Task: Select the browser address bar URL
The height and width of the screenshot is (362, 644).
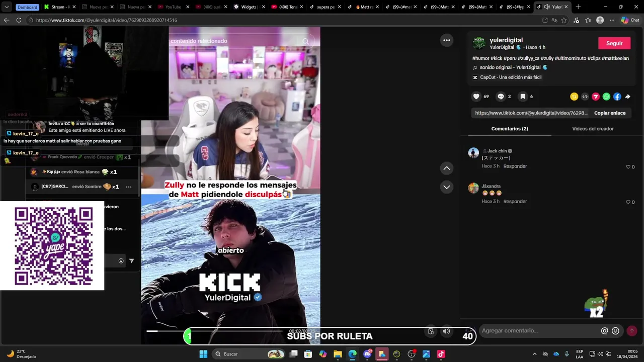Action: point(107,20)
